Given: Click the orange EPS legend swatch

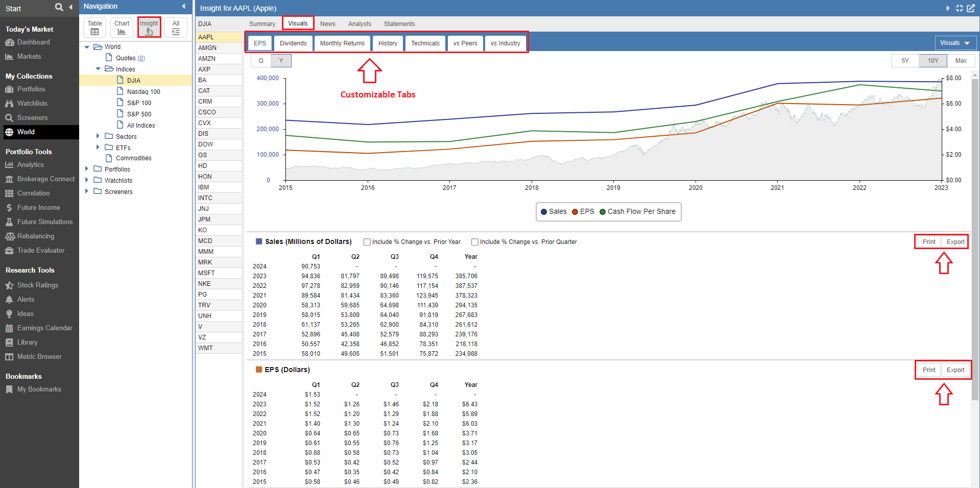Looking at the screenshot, I should [x=575, y=212].
